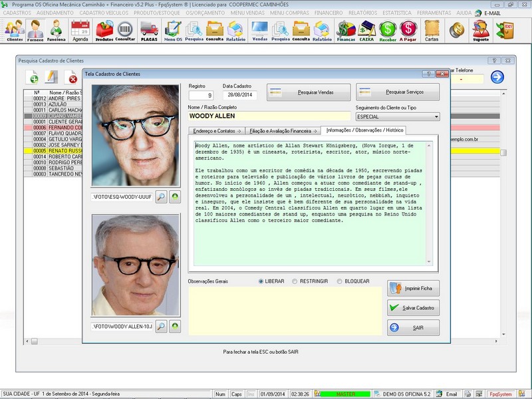Switch to Endereço e Contatos tab
This screenshot has height=399, width=532.
[x=216, y=130]
